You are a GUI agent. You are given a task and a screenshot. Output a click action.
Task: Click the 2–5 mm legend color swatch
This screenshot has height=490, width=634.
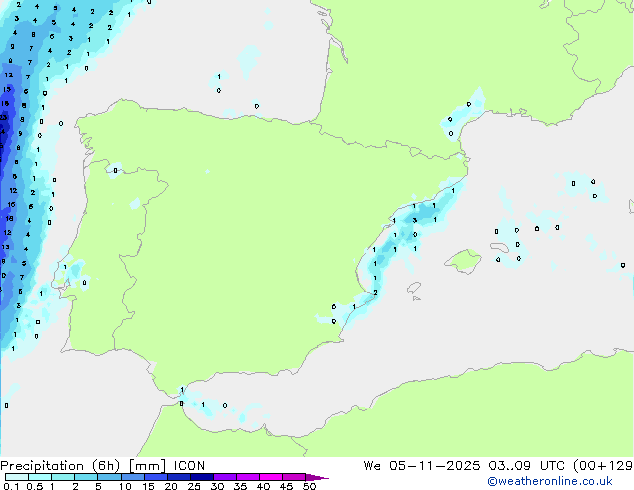click(86, 477)
